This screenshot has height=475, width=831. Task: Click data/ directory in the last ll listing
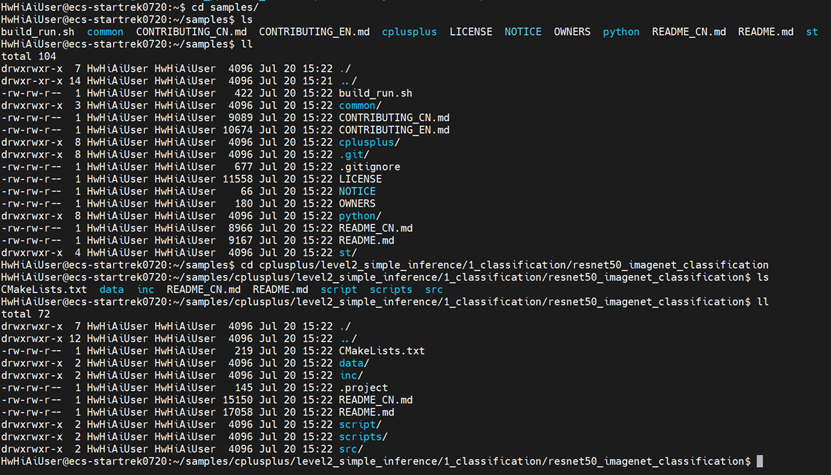point(354,363)
